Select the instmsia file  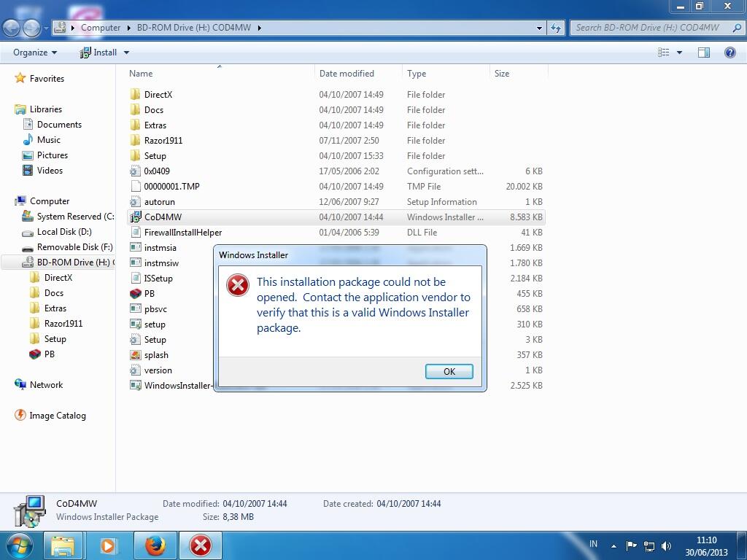160,248
